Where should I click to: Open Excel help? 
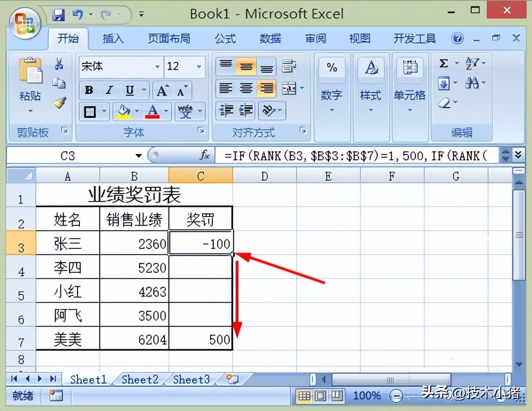tap(458, 39)
